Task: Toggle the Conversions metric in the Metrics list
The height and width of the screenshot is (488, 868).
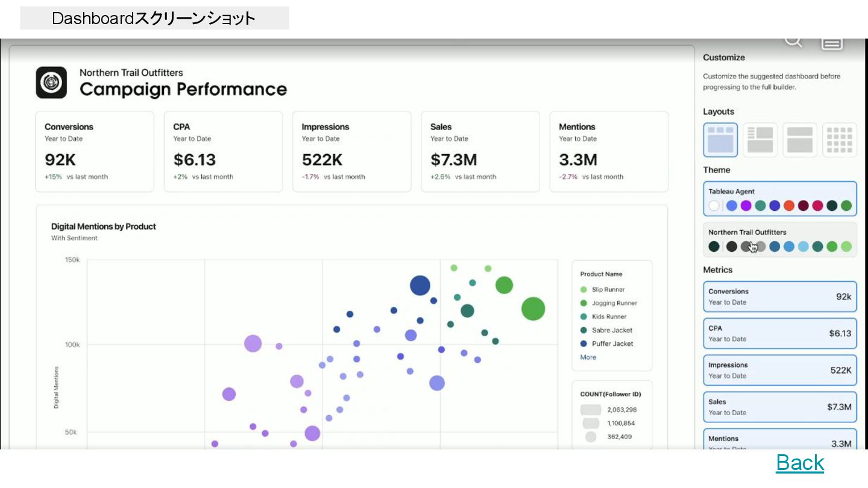Action: [780, 296]
